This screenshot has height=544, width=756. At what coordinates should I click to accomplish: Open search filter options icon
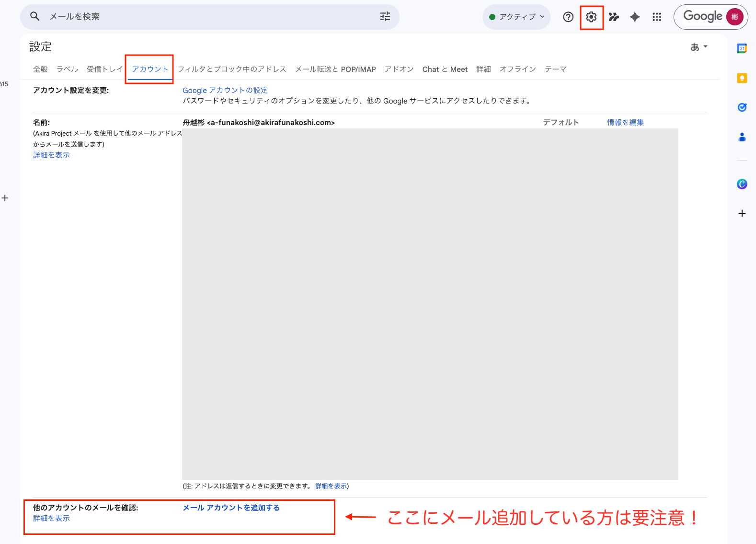[x=385, y=17]
